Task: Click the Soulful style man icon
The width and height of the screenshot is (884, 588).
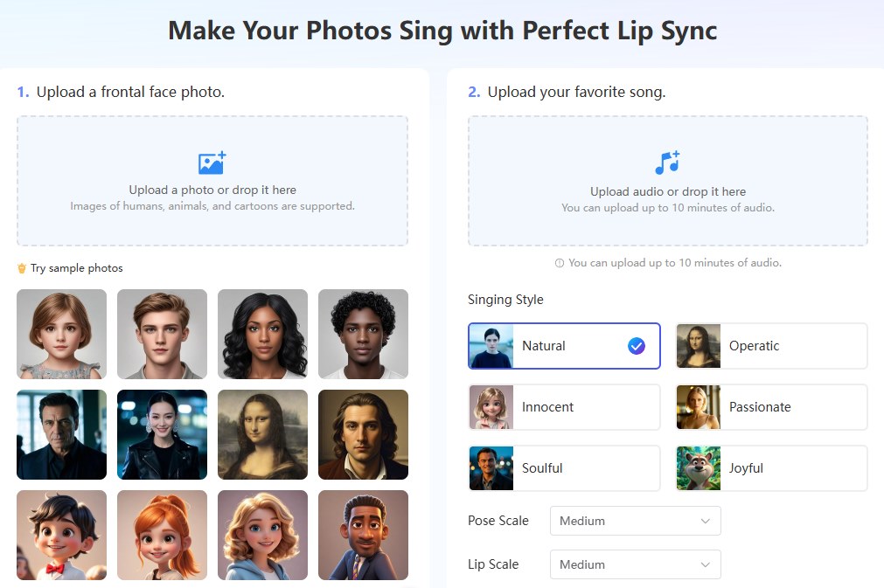Action: point(491,468)
